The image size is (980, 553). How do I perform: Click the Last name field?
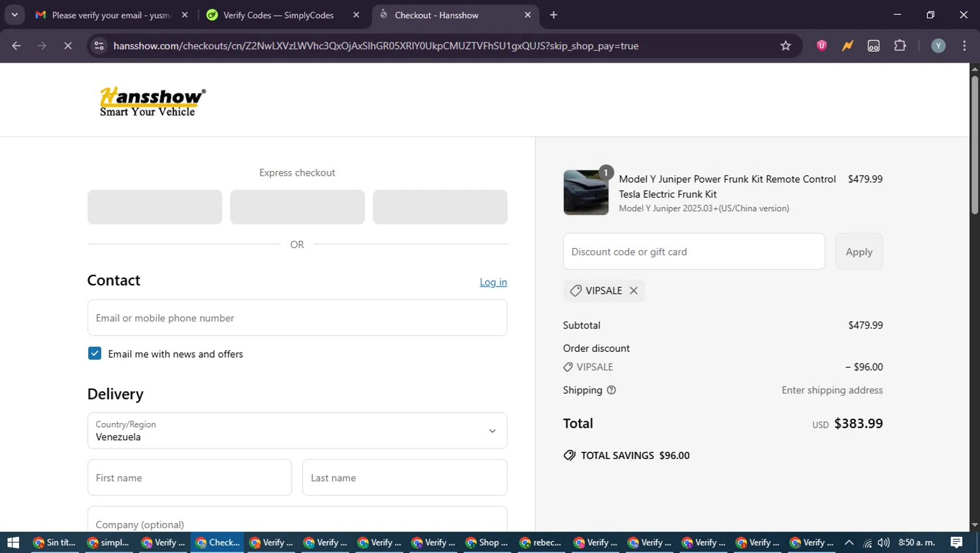pos(404,477)
